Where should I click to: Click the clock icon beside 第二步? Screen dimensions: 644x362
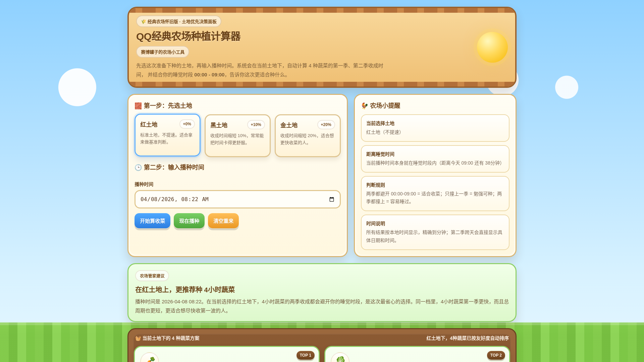(138, 168)
